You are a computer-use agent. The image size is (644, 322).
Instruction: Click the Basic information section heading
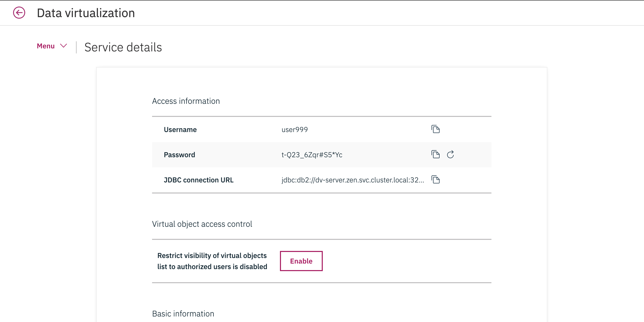[x=183, y=314]
